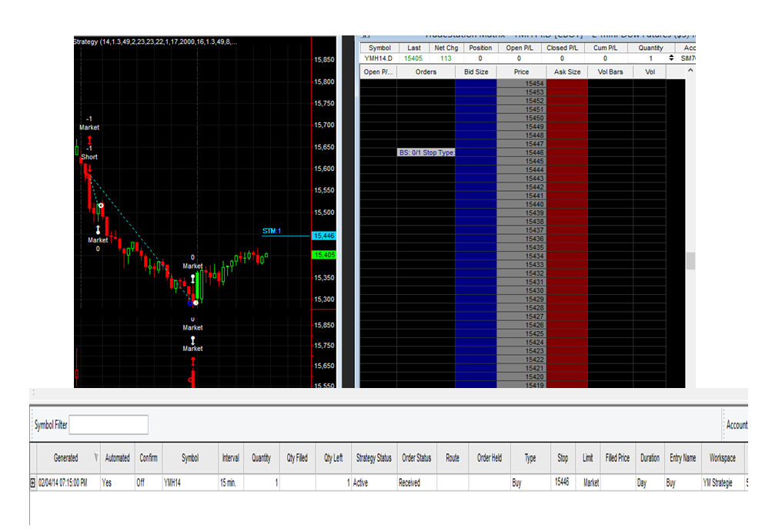Screen dimensions: 782x532
Task: Click the YMH14 symbol cell in orders
Action: pos(190,483)
